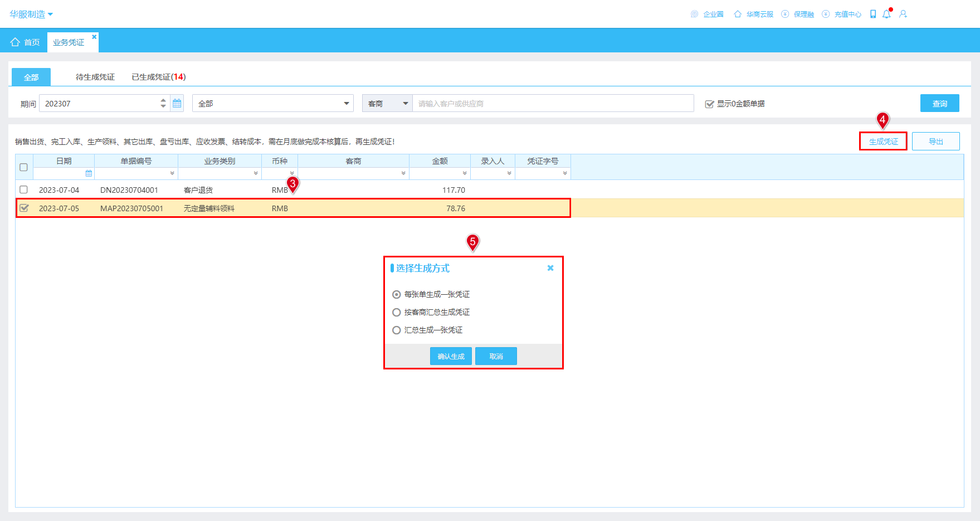
Task: Click the 导出 button
Action: coord(936,142)
